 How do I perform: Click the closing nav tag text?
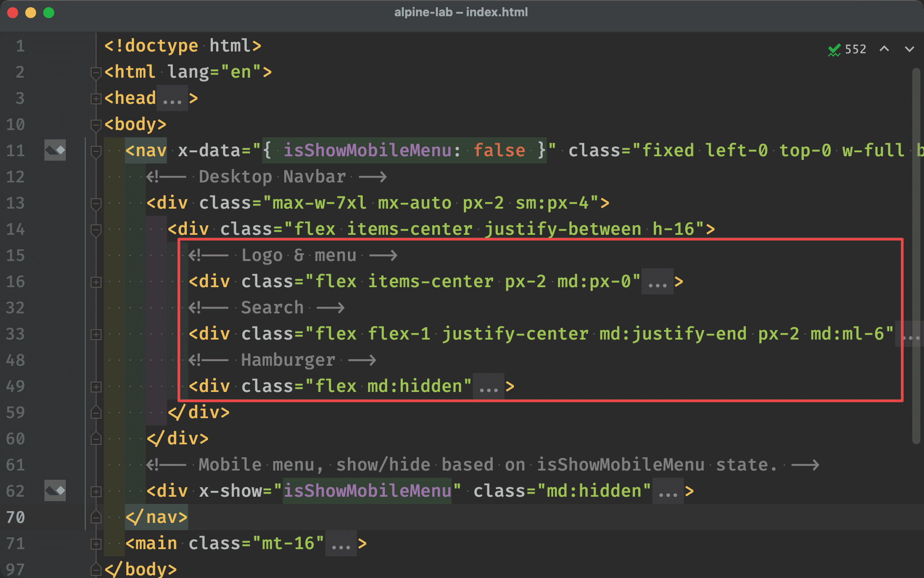(x=157, y=517)
